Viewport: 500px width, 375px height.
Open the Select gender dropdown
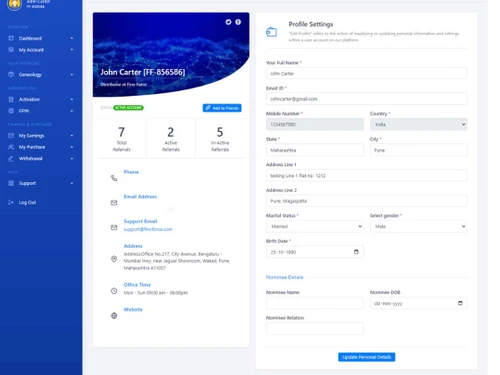(x=419, y=226)
